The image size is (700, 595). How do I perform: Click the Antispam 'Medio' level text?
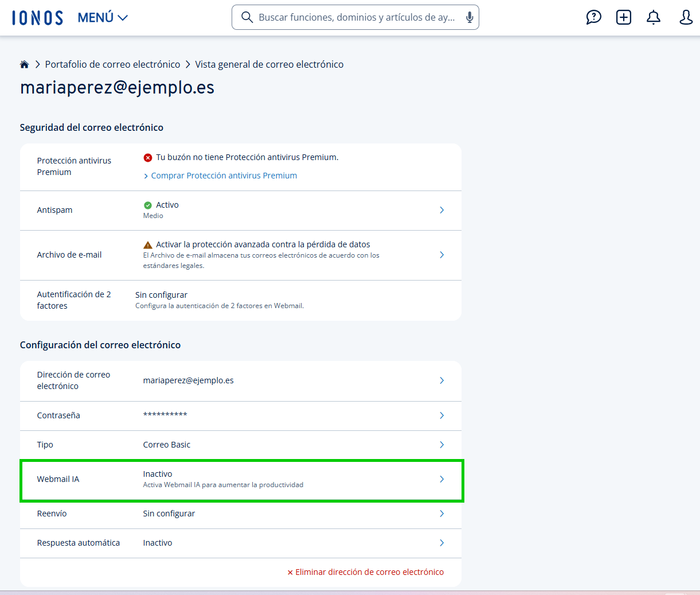point(153,216)
